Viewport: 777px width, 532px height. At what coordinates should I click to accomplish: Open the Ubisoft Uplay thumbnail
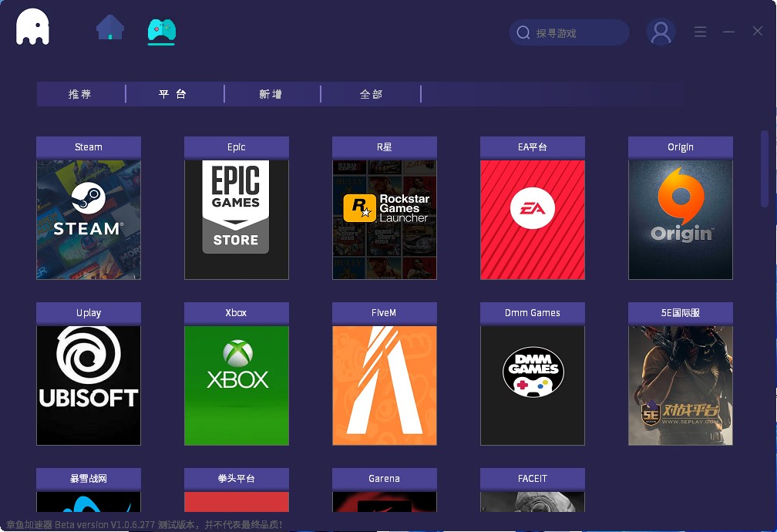tap(88, 386)
